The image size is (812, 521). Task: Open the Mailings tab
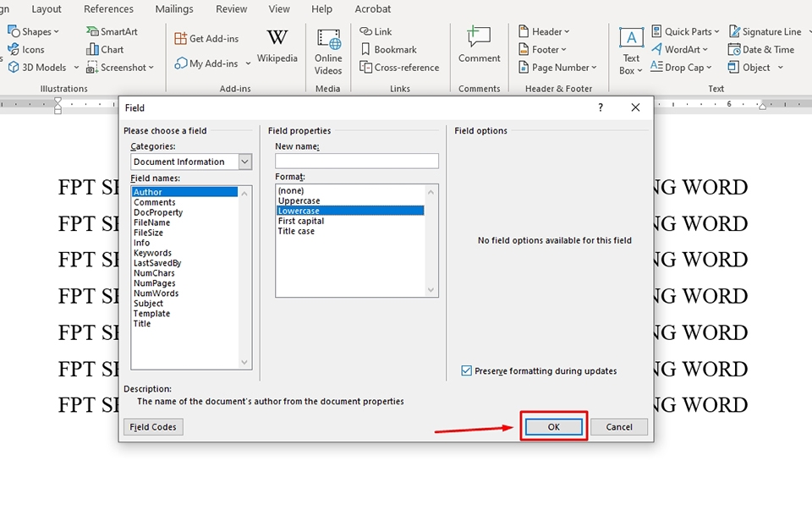[x=174, y=8]
